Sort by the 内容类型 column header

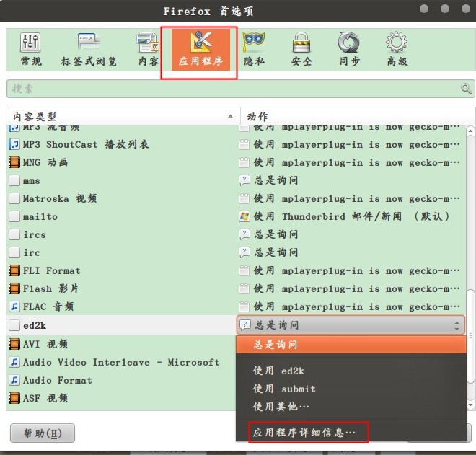point(123,116)
